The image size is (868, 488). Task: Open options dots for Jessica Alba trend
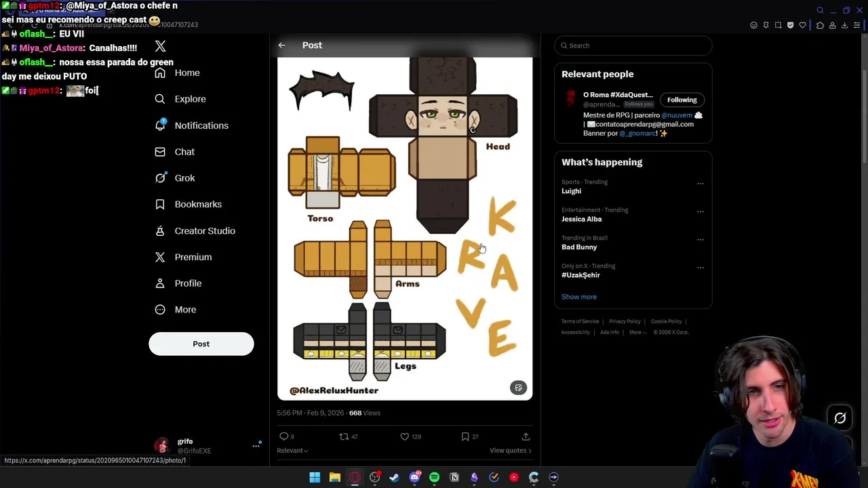(x=701, y=211)
